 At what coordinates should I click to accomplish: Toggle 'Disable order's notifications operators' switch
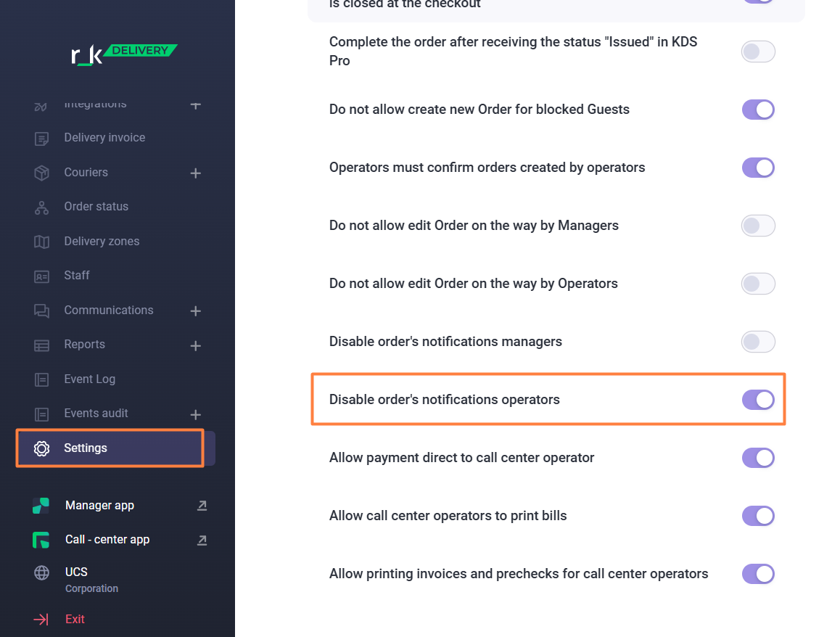tap(758, 400)
